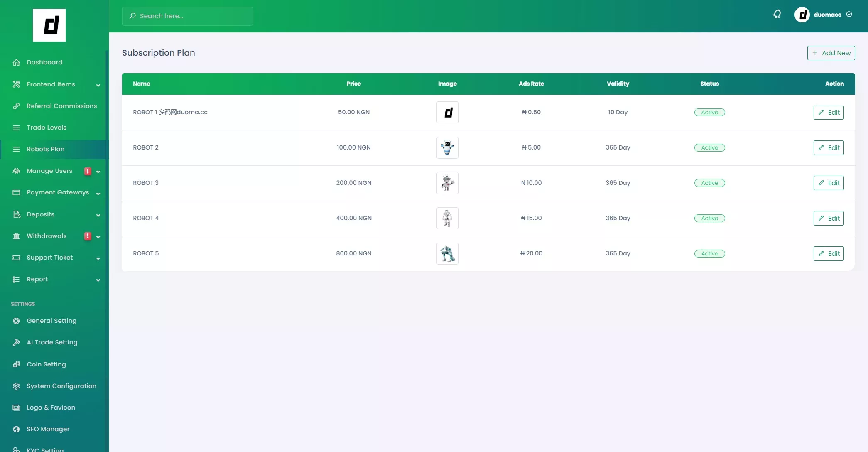
Task: Click the Withdrawals bank icon
Action: [16, 236]
